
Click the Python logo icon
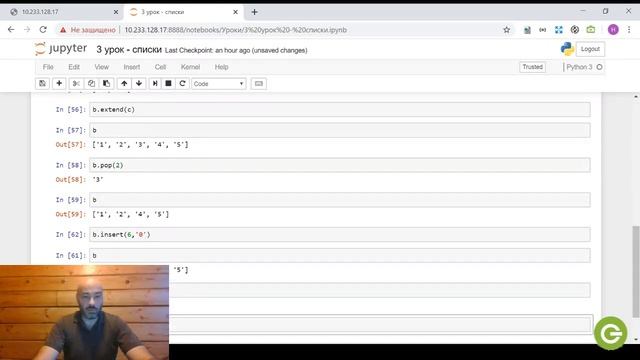point(567,49)
